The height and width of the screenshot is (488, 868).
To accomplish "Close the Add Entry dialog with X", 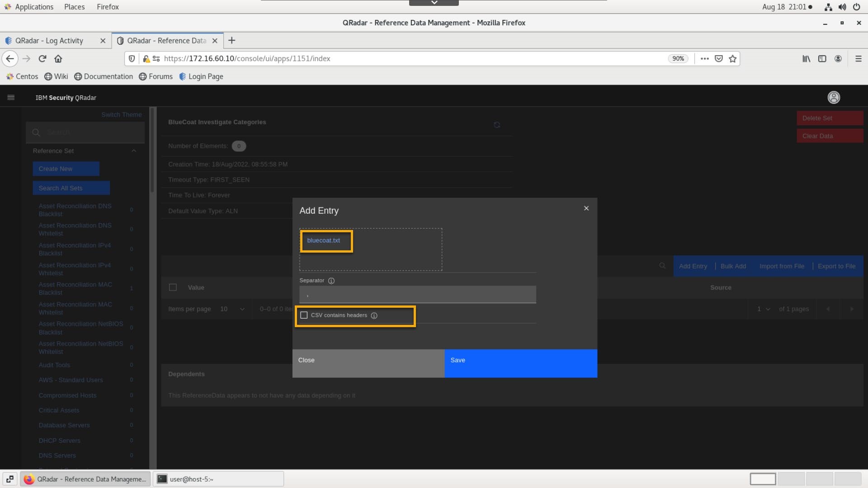I will click(586, 208).
